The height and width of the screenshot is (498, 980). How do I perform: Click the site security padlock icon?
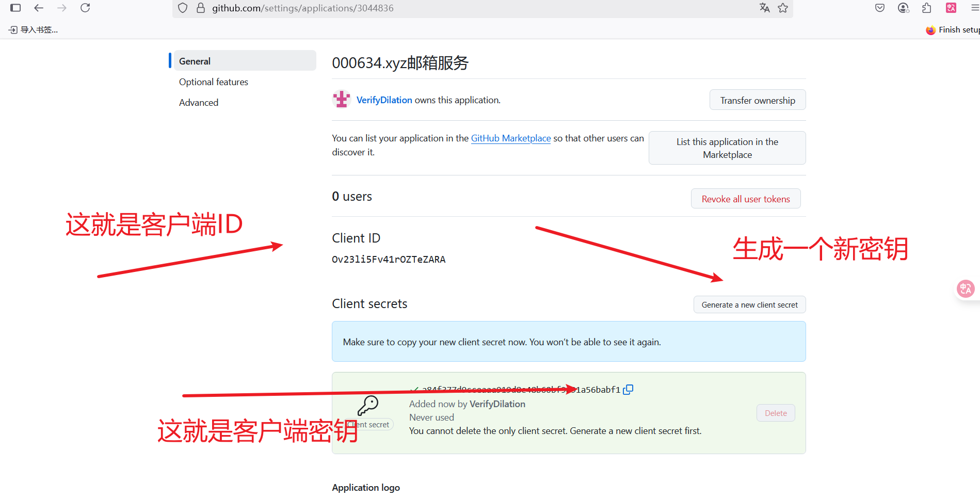click(x=201, y=8)
